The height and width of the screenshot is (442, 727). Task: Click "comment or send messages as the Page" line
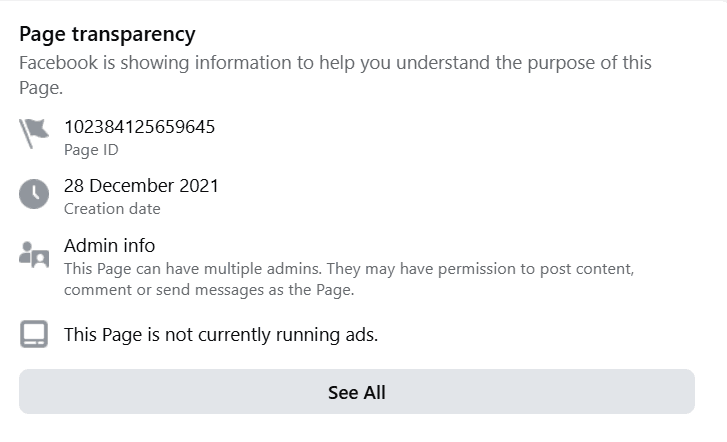click(x=209, y=290)
